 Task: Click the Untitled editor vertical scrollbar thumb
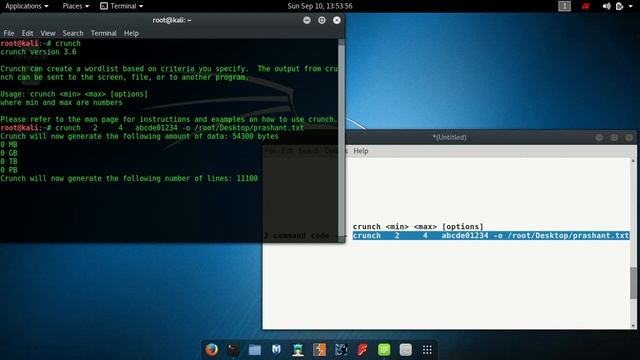coord(633,283)
